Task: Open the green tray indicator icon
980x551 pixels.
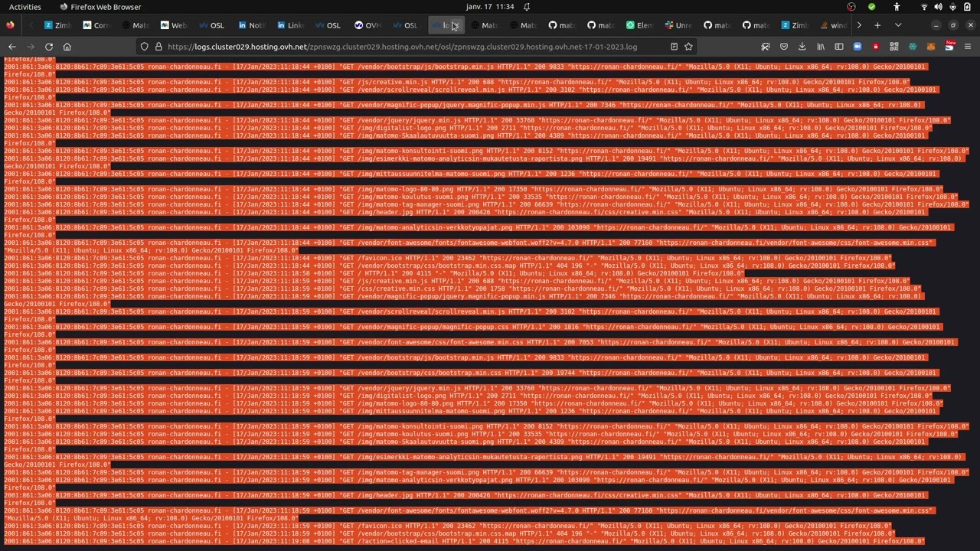Action: click(x=871, y=7)
